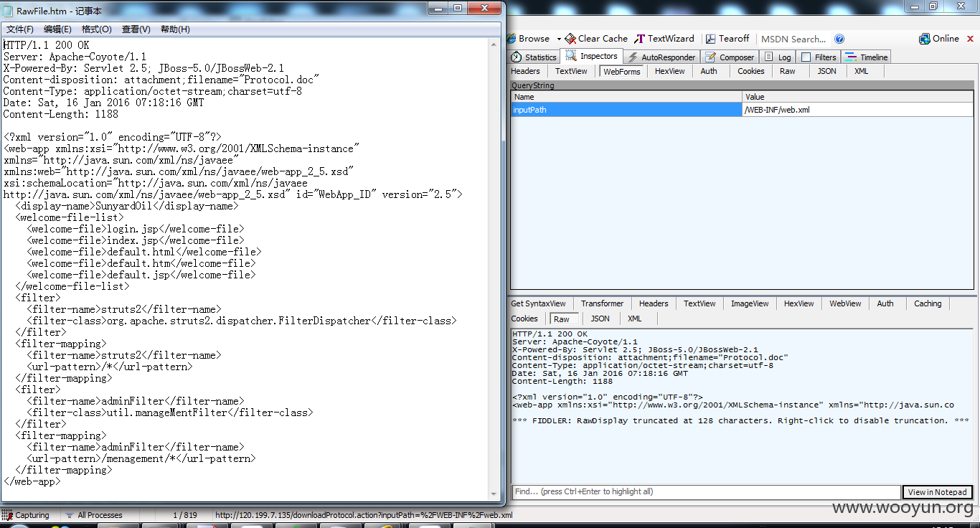The height and width of the screenshot is (528, 980).
Task: Click the Value column header in QueryString
Action: pyautogui.click(x=858, y=97)
